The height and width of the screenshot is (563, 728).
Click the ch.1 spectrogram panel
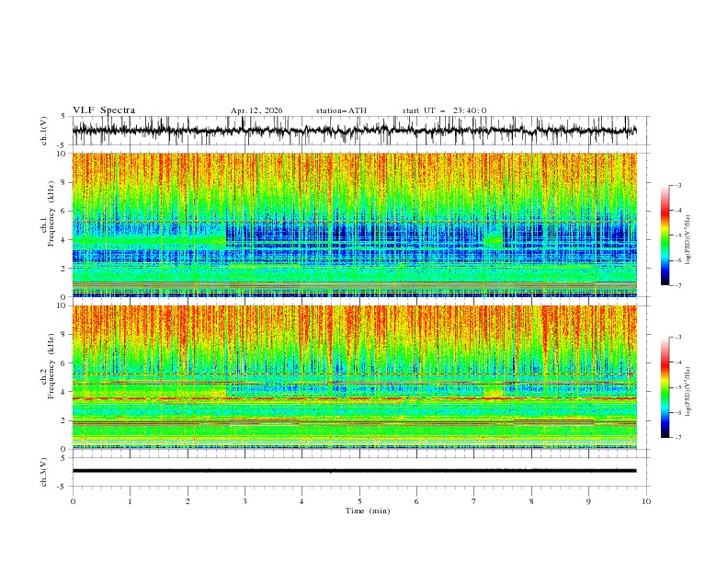355,224
